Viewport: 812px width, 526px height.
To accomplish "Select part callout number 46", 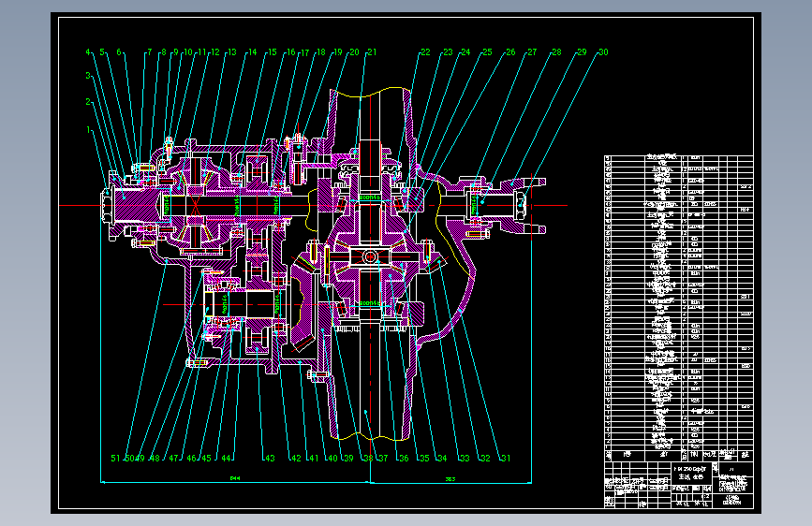I will [x=191, y=459].
